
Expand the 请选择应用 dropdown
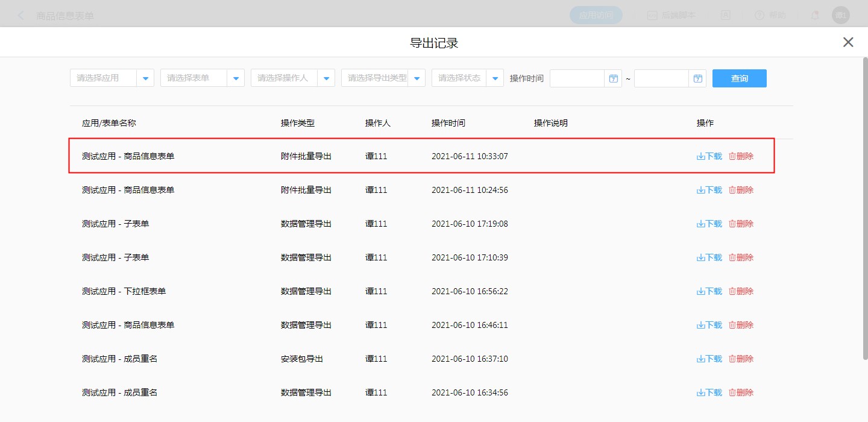(x=145, y=78)
